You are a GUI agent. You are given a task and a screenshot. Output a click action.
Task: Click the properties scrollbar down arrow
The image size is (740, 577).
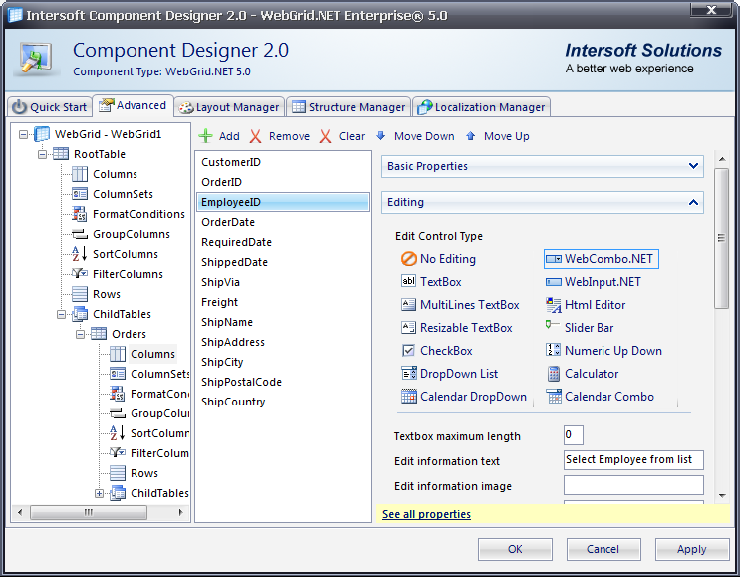(722, 495)
